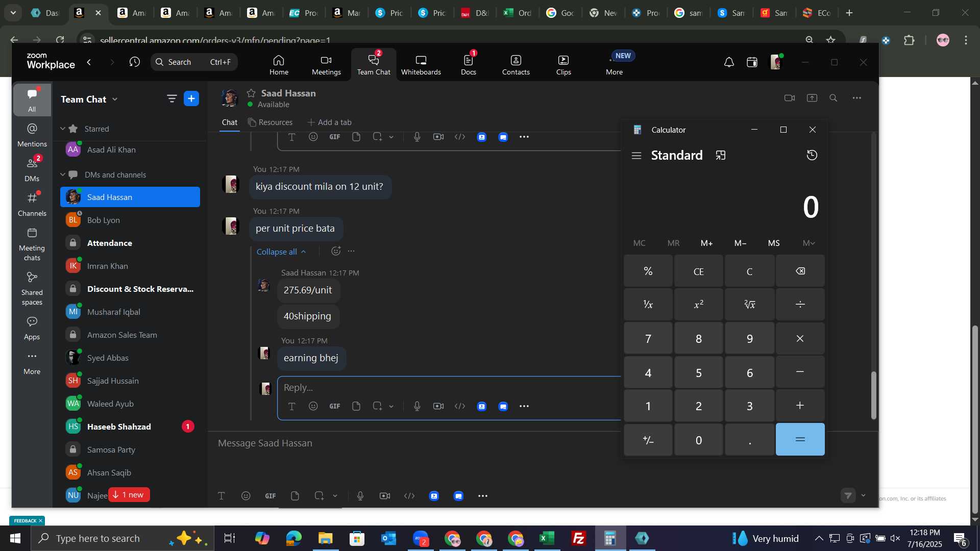Image resolution: width=980 pixels, height=551 pixels.
Task: Open Zoom Home tab
Action: click(x=279, y=65)
